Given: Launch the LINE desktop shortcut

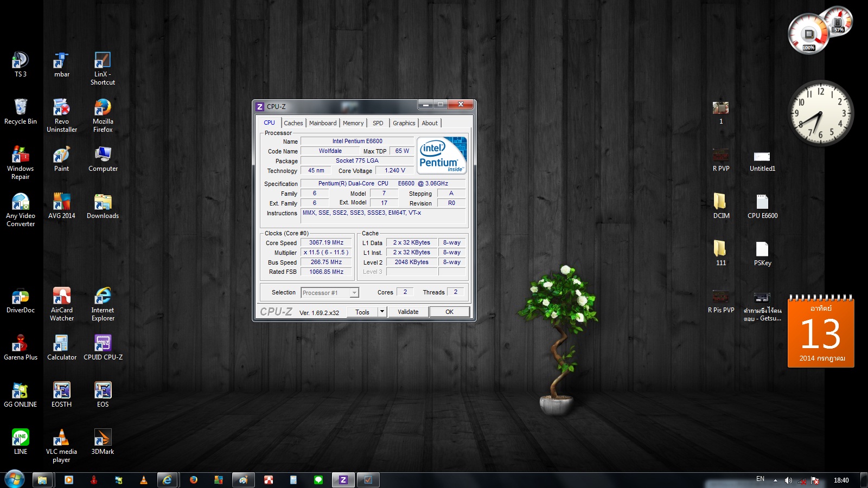Looking at the screenshot, I should pyautogui.click(x=21, y=441).
